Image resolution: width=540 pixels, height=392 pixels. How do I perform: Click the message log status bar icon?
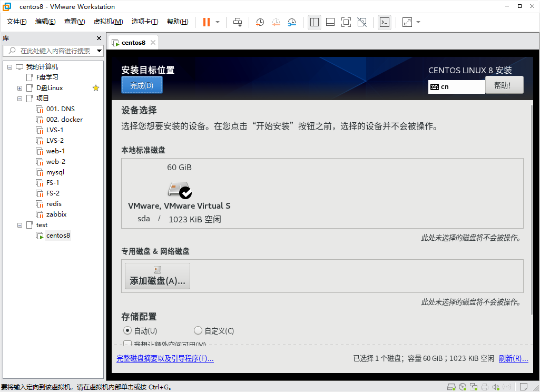click(524, 387)
